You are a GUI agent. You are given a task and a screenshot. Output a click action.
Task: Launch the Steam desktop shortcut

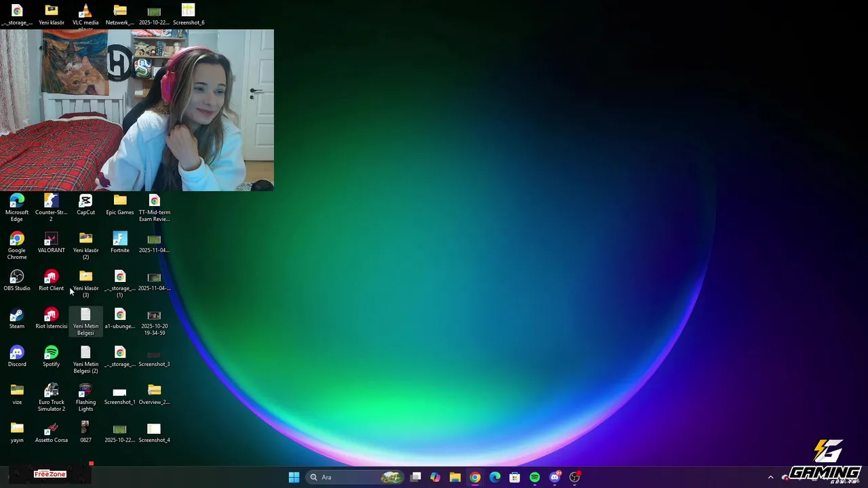click(17, 319)
